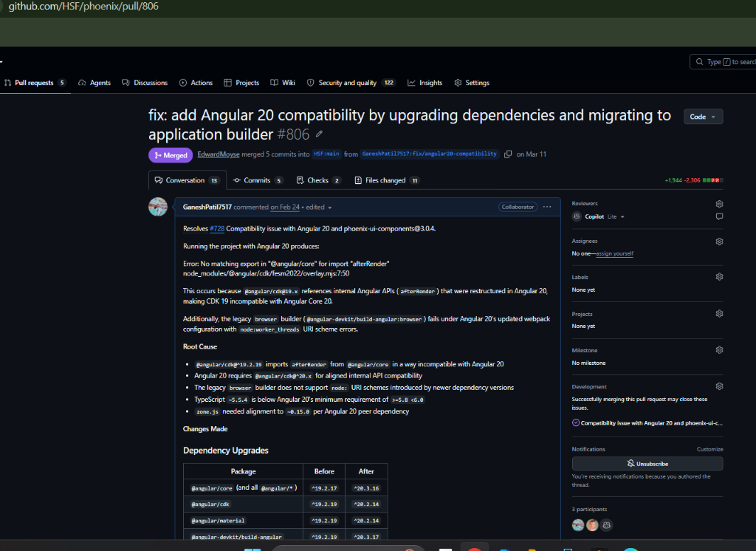Expand the Copilot Lite dropdown
Viewport: 756px width, 551px height.
[616, 216]
